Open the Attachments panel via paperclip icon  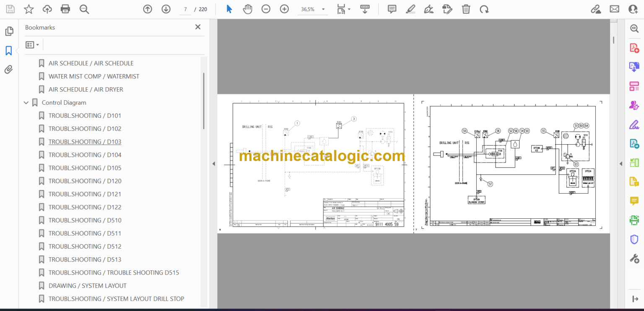click(x=9, y=70)
